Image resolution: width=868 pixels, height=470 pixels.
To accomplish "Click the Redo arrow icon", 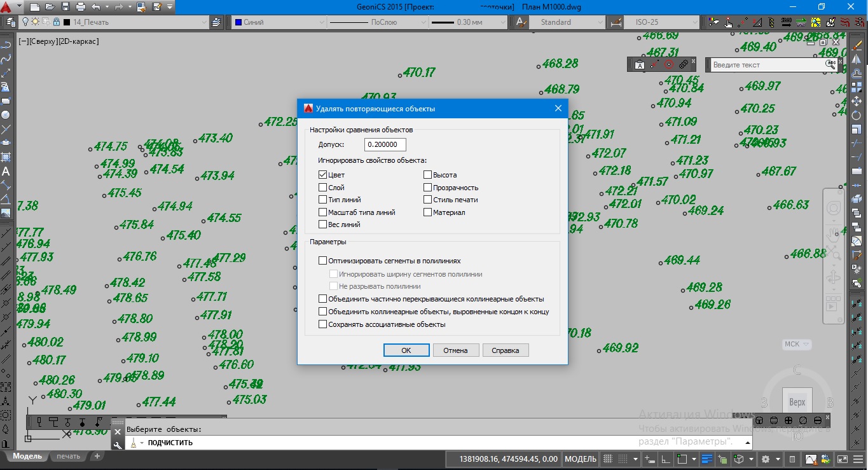I will 118,7.
